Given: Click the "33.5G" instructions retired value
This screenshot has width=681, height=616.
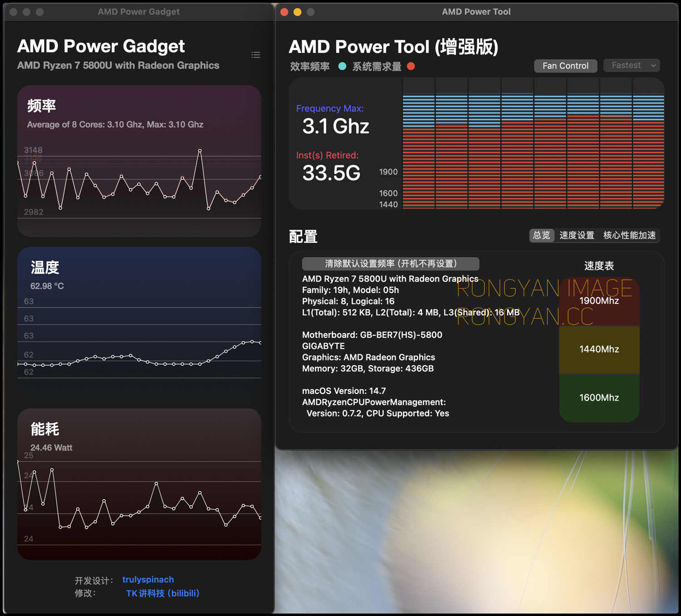Looking at the screenshot, I should coord(331,173).
